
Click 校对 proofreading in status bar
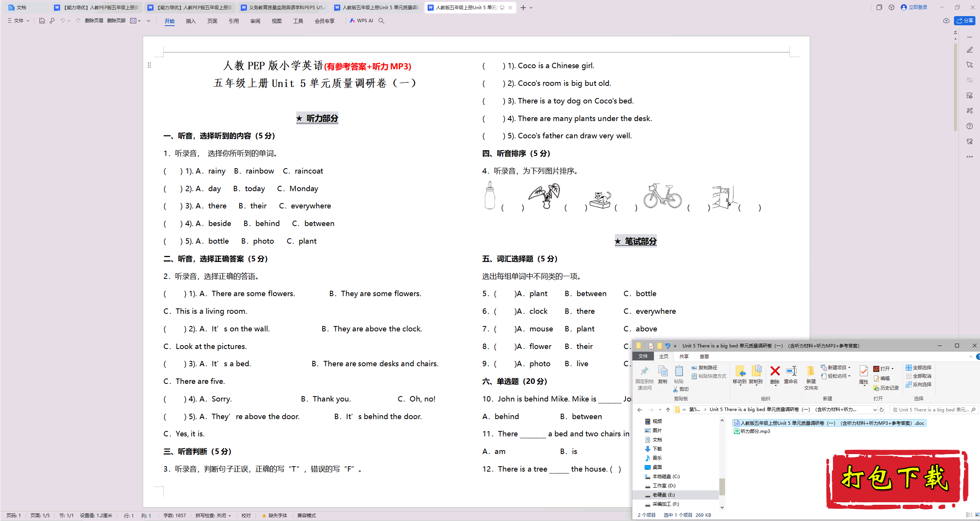(x=246, y=516)
